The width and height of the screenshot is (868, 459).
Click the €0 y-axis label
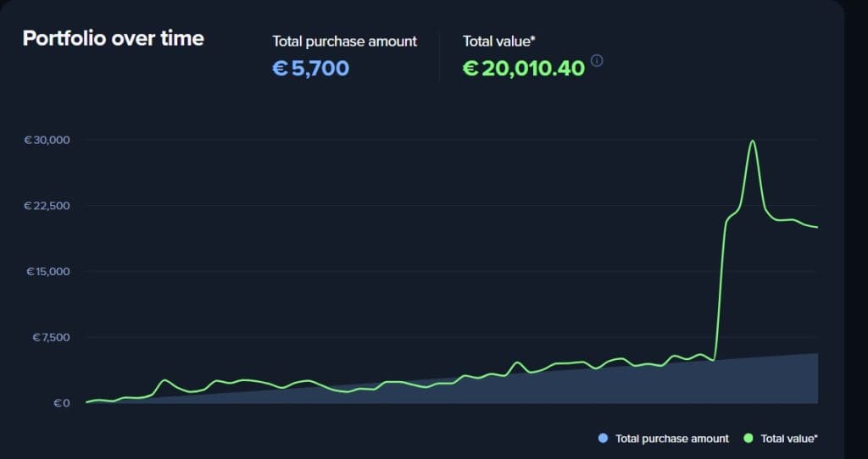point(61,403)
